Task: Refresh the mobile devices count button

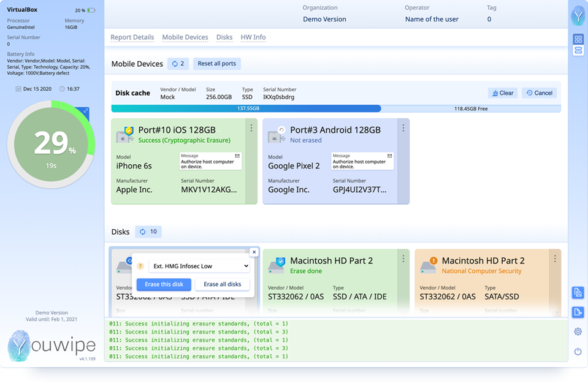Action: [178, 64]
